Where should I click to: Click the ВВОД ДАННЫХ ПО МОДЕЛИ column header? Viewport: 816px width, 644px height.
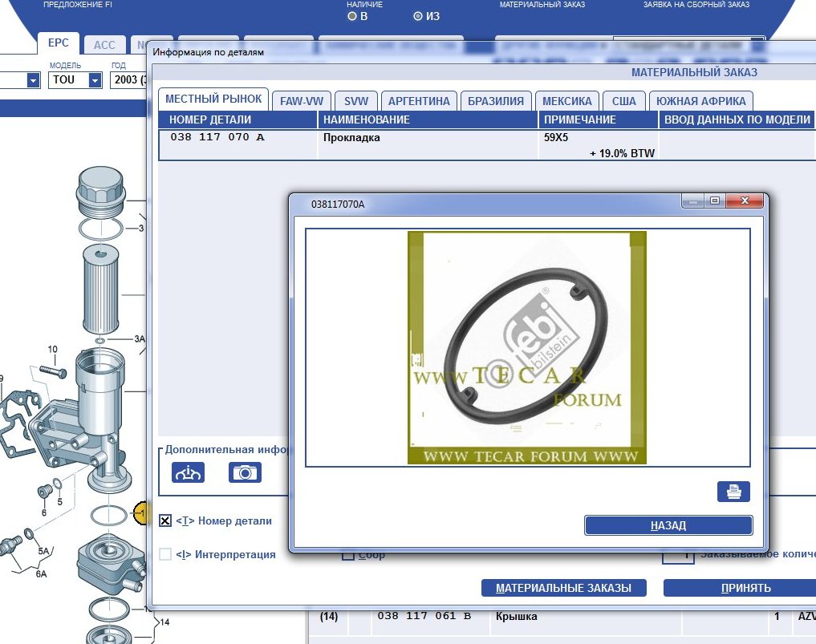(737, 119)
